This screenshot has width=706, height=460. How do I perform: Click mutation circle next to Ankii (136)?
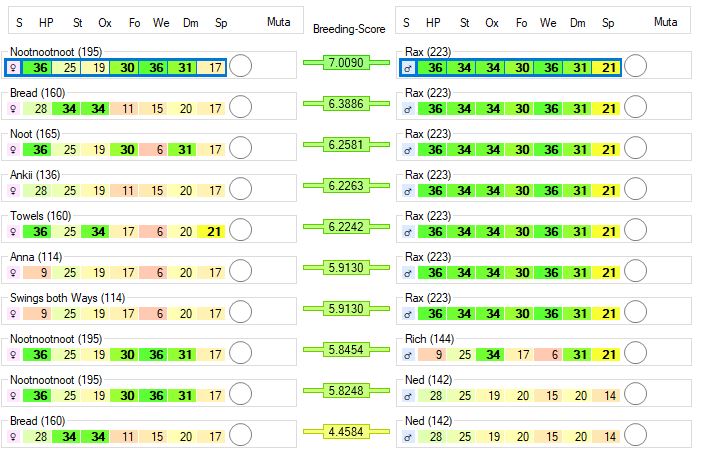click(240, 189)
